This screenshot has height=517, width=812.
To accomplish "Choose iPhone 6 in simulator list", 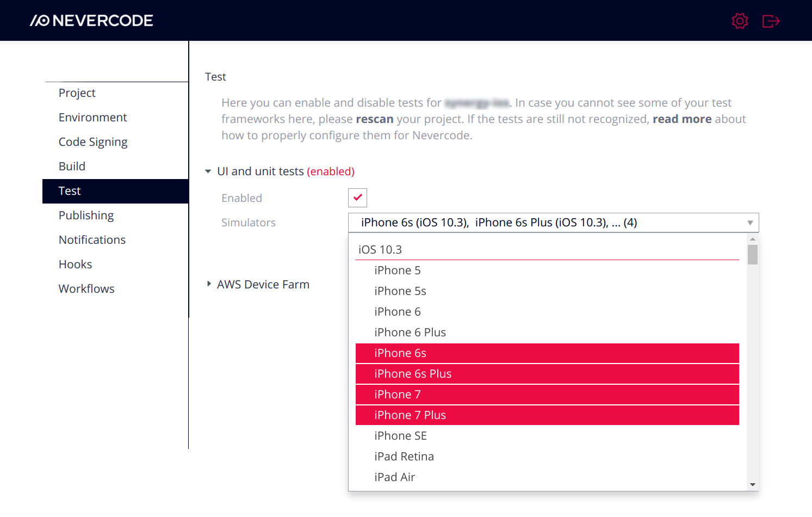I will click(547, 312).
